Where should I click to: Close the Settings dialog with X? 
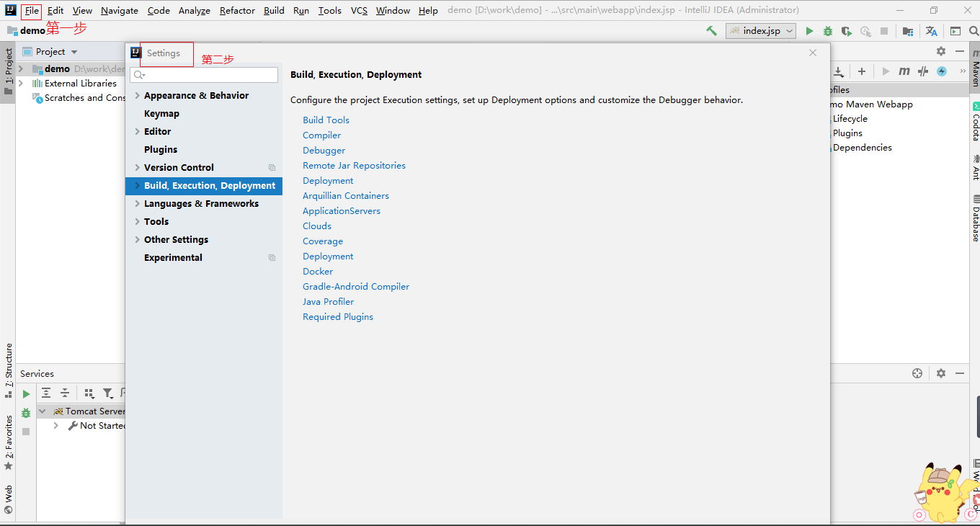813,53
